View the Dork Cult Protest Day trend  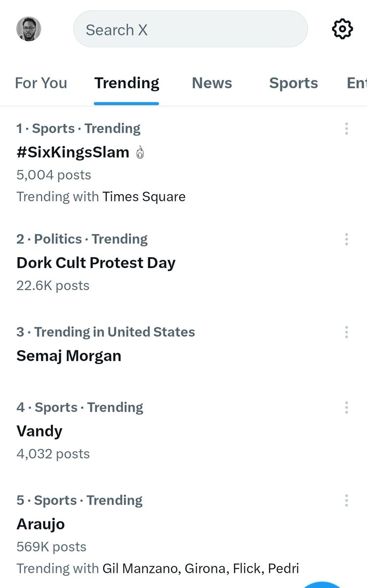coord(96,263)
